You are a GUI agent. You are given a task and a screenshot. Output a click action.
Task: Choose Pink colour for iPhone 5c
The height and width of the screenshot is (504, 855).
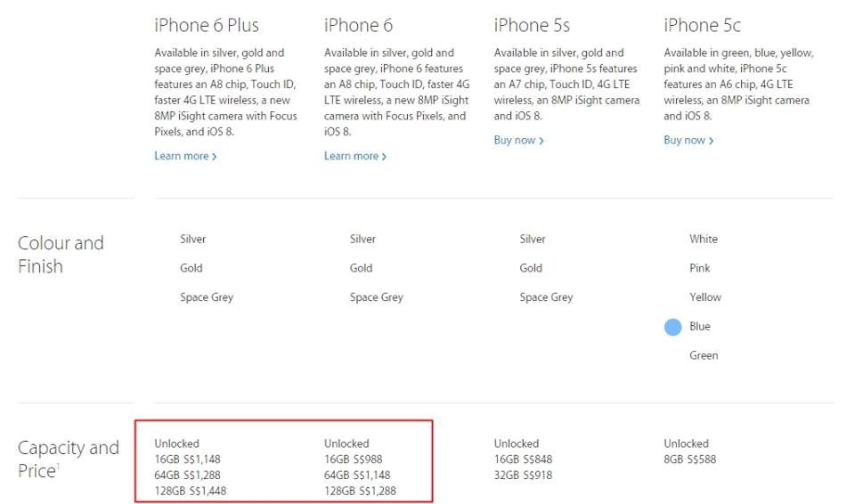(700, 268)
